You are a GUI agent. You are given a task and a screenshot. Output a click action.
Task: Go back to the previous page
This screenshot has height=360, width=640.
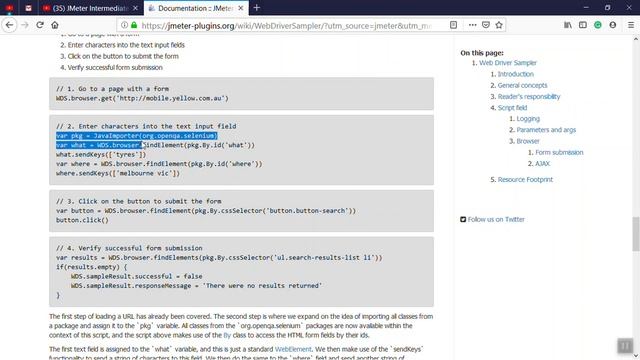[x=9, y=25]
